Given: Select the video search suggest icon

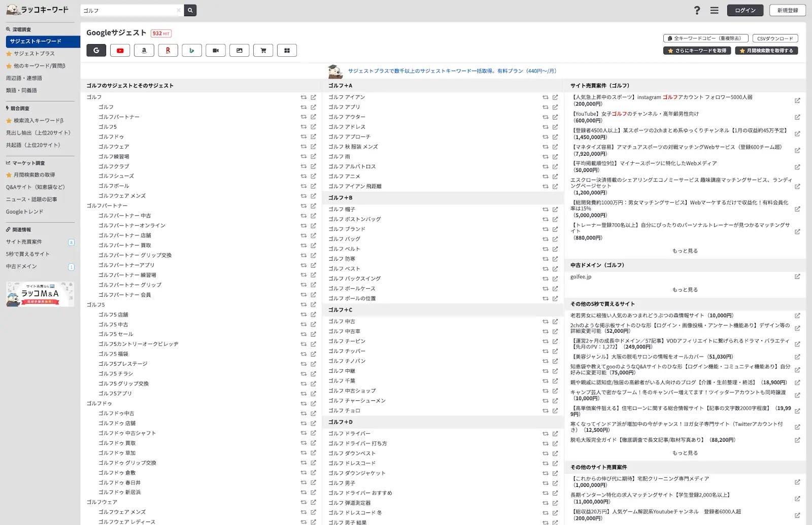Looking at the screenshot, I should pos(215,50).
